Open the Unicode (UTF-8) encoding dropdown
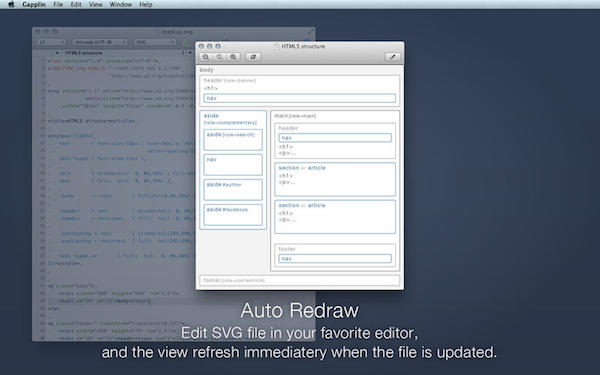The width and height of the screenshot is (600, 375). click(100, 42)
